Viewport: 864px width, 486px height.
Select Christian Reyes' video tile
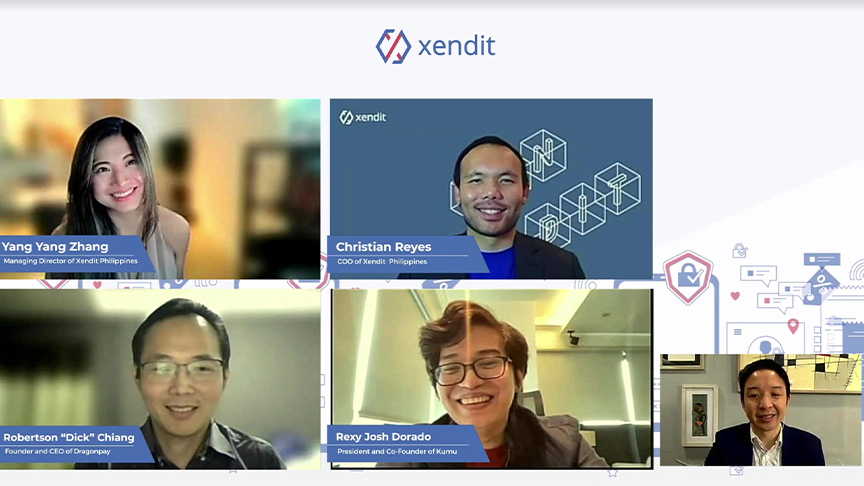tap(491, 188)
